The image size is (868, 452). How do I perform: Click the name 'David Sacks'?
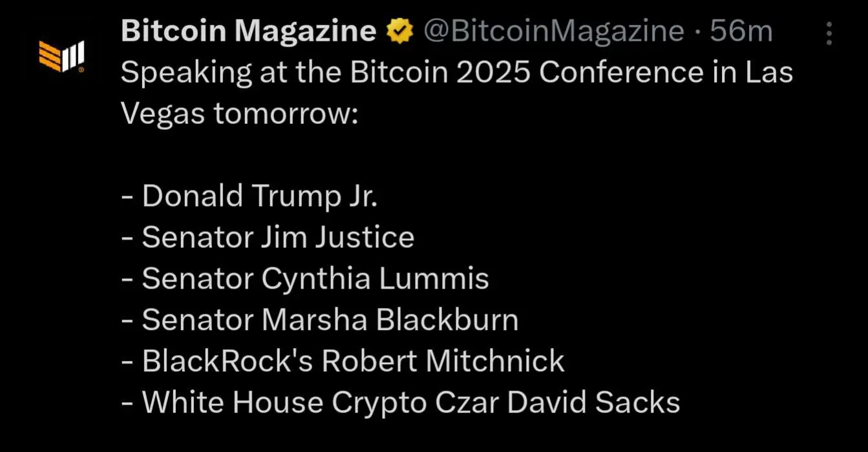(x=593, y=403)
